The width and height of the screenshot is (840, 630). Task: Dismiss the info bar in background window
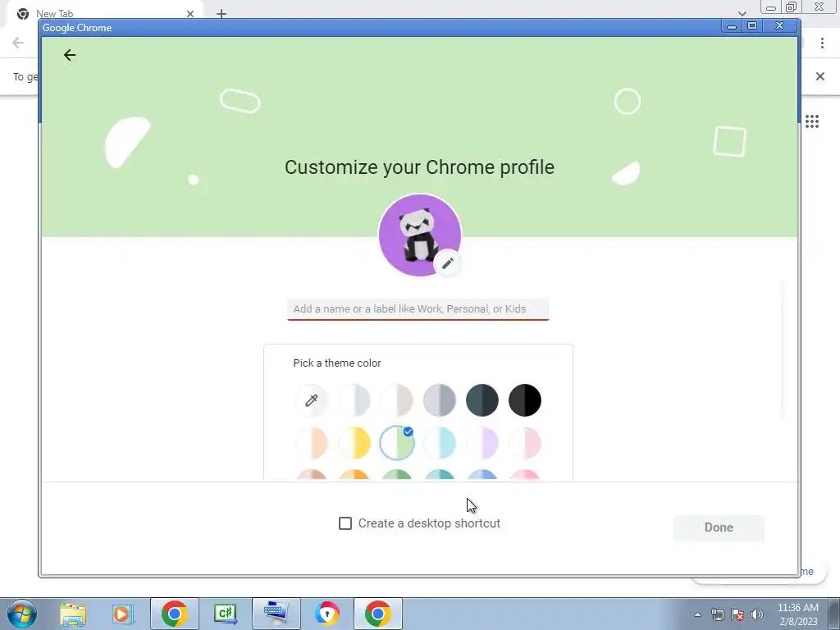[x=820, y=76]
